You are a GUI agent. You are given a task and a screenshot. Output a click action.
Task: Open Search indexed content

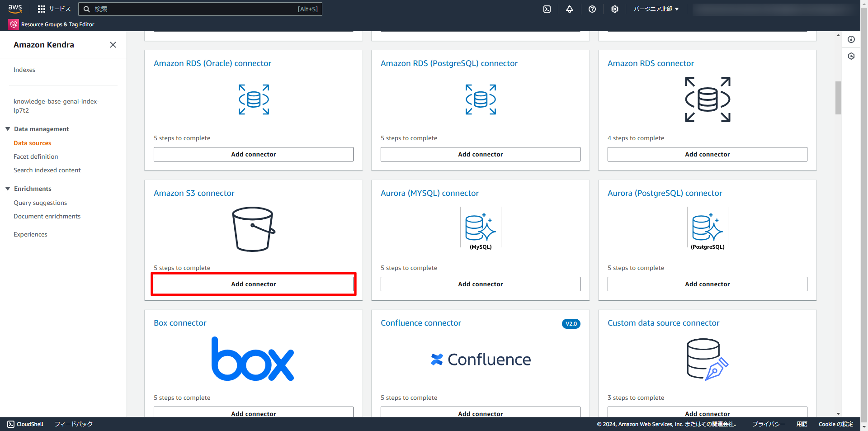47,170
